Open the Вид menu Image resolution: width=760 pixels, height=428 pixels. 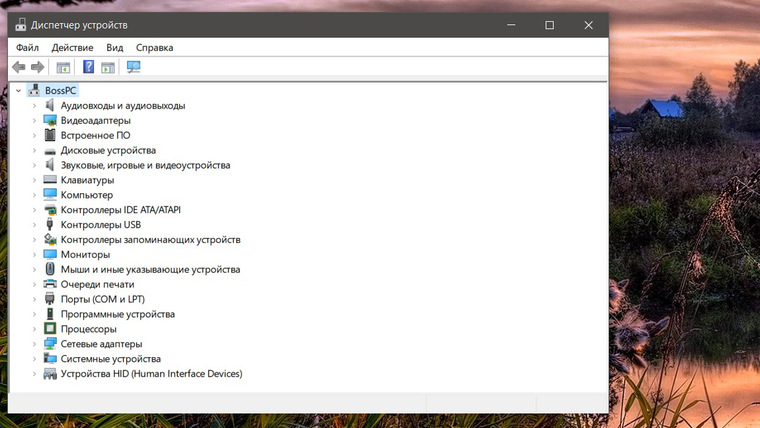pos(115,48)
